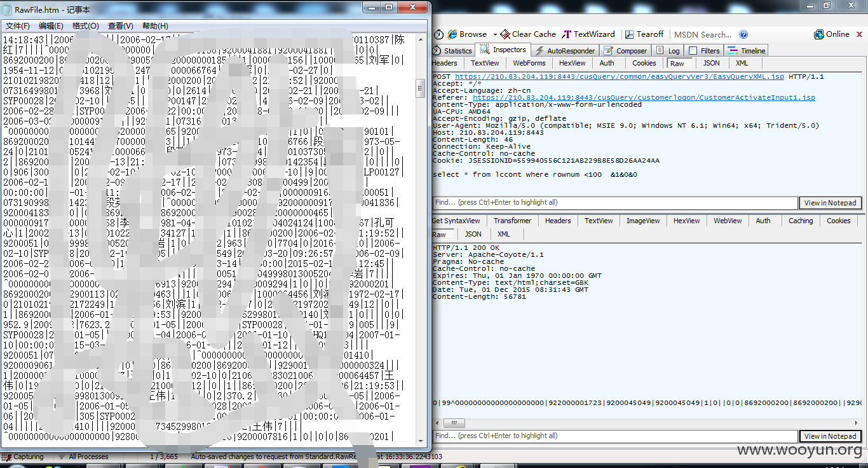
Task: Click the request Find input field
Action: [614, 203]
